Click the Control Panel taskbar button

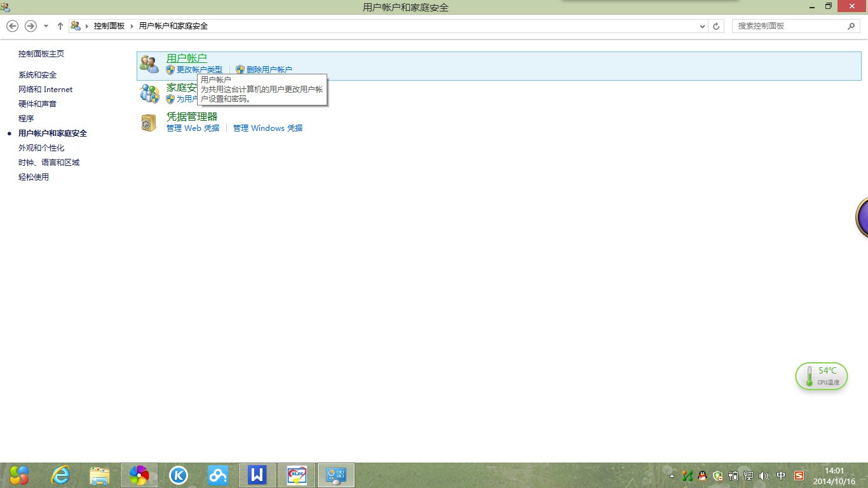coord(336,475)
